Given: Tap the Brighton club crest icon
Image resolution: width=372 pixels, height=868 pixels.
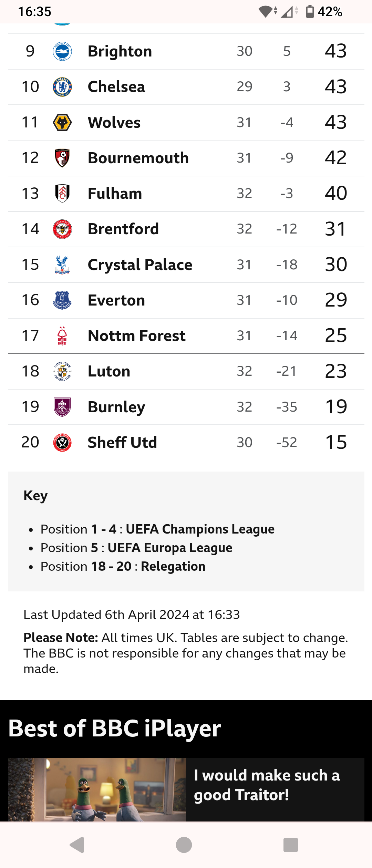Looking at the screenshot, I should pyautogui.click(x=62, y=51).
